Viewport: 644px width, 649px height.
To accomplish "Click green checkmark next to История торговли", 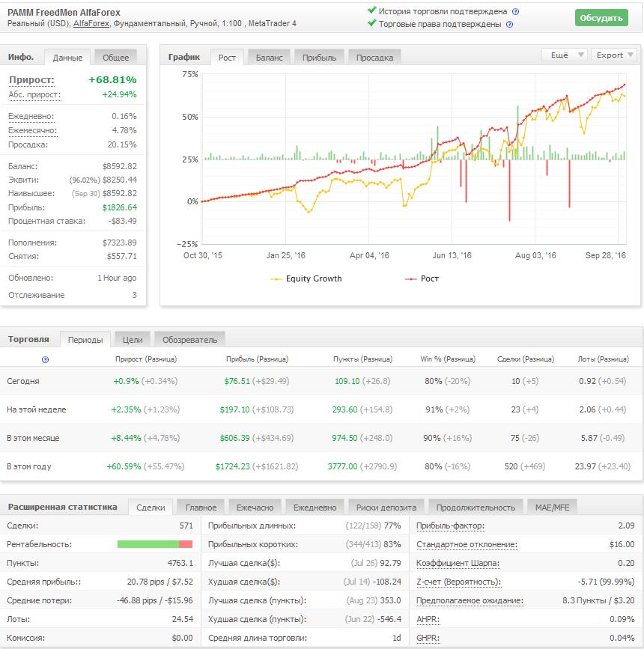I will click(372, 11).
